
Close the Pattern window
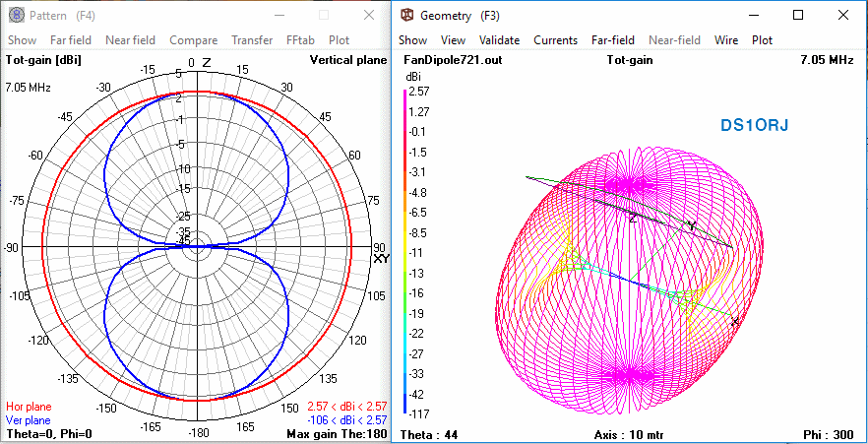point(369,16)
